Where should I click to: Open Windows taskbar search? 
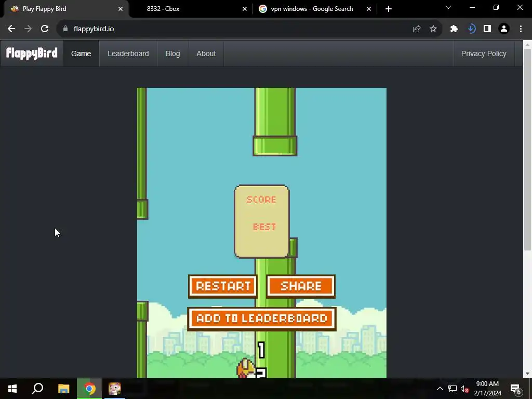tap(37, 389)
